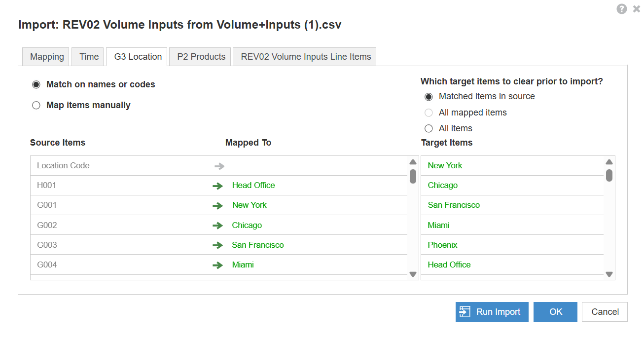The image size is (644, 342).
Task: Select source item G001
Action: click(47, 205)
